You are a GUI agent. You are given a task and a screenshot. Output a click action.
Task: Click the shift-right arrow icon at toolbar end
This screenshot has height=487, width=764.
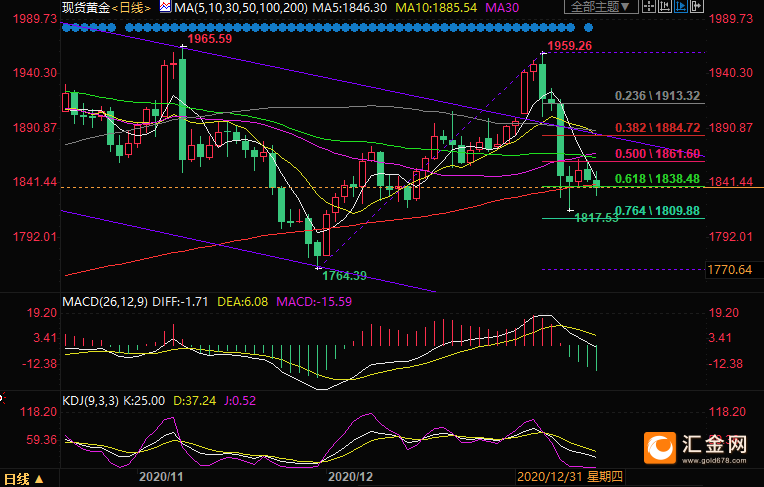click(697, 6)
